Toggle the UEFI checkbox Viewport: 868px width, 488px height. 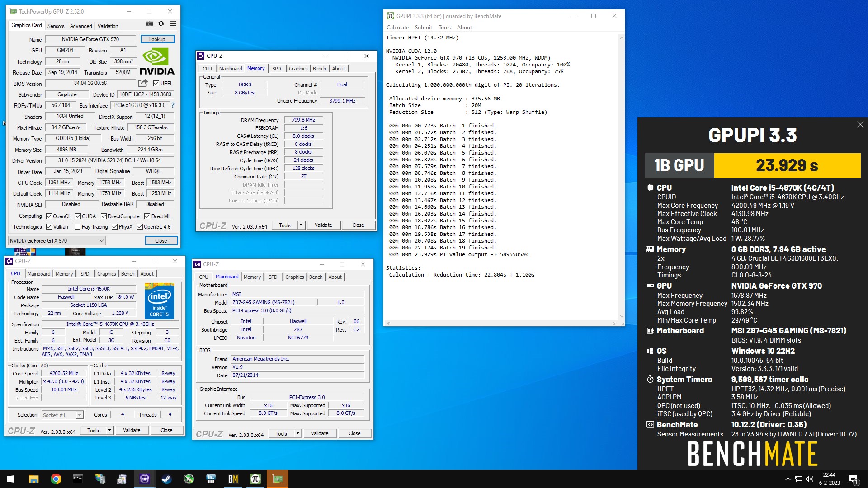point(156,84)
